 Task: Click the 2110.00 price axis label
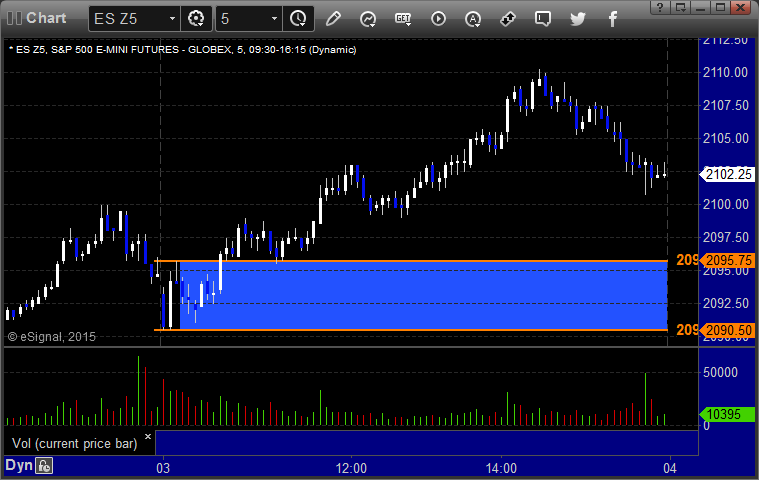click(x=726, y=73)
